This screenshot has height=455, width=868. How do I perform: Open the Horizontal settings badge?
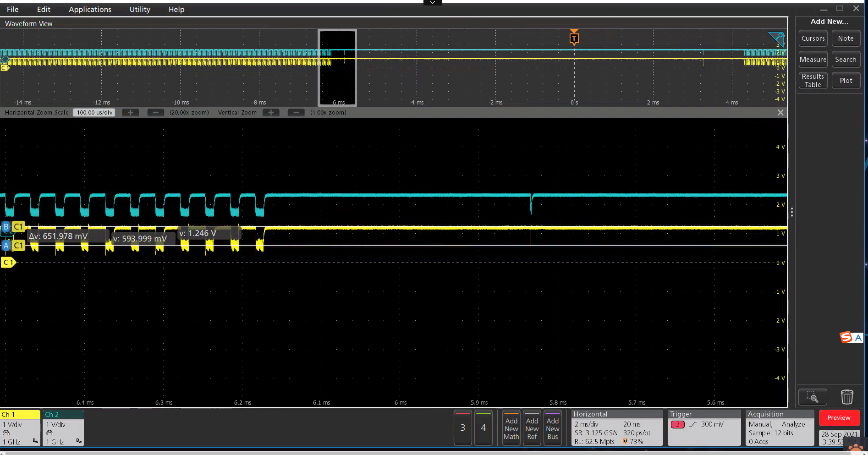tap(616, 428)
